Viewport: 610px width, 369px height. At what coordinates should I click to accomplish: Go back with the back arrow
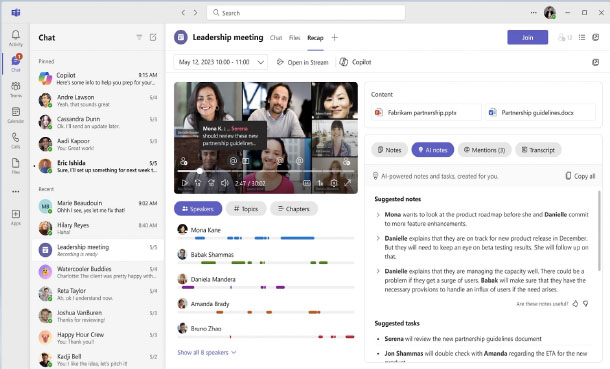(183, 13)
